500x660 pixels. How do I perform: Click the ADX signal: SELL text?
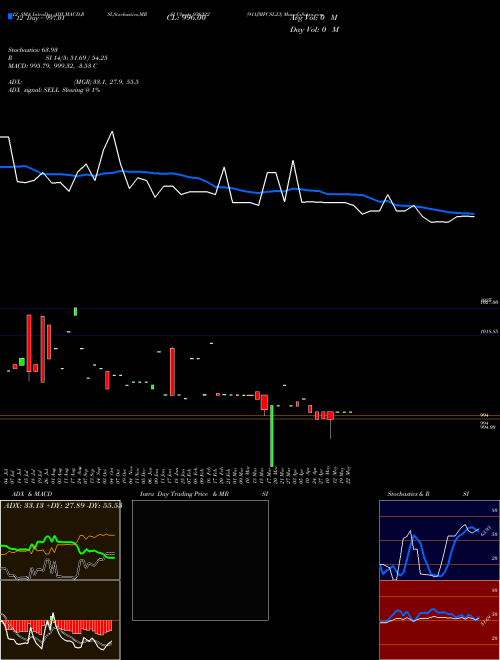tap(54, 90)
